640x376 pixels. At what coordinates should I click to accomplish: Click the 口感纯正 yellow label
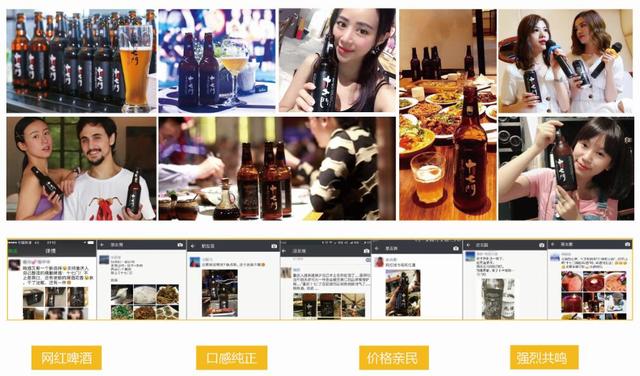tap(231, 358)
